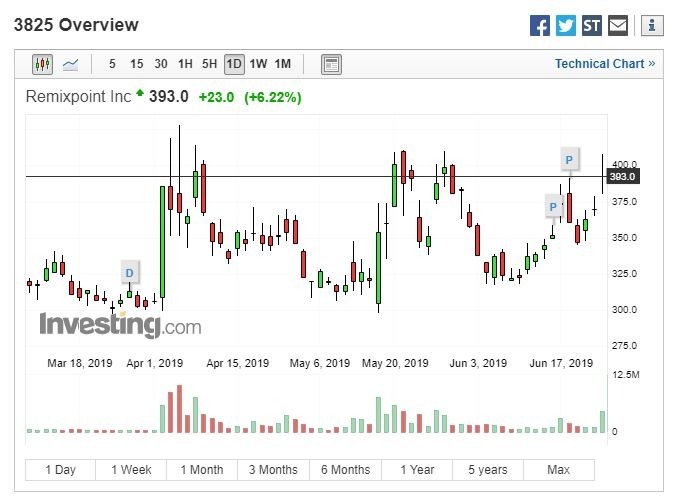Screen dimensions: 676x501
Task: Click the May 6, 2019 date label
Action: coord(320,363)
